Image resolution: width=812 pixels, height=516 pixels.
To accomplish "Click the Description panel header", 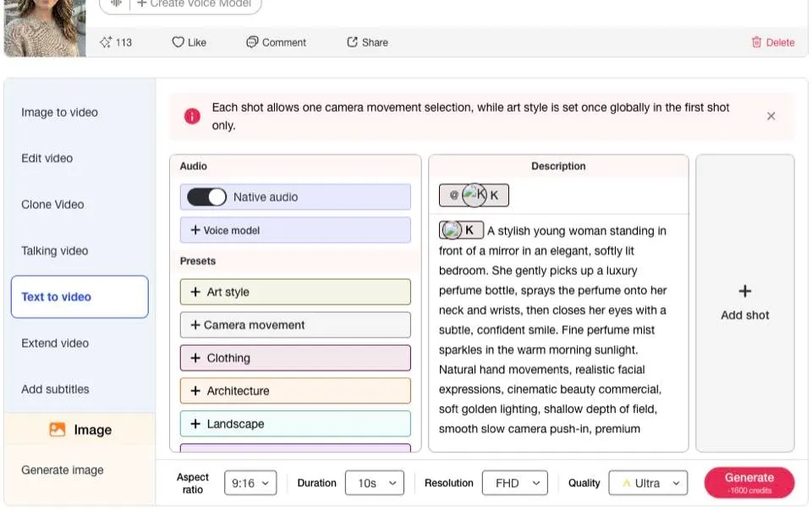I will tap(558, 167).
